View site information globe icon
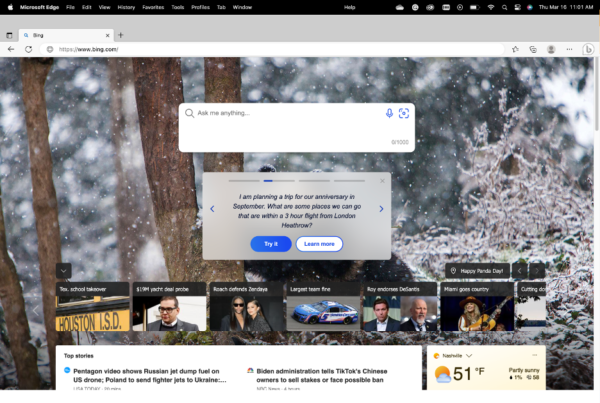600x403 pixels. click(x=50, y=49)
